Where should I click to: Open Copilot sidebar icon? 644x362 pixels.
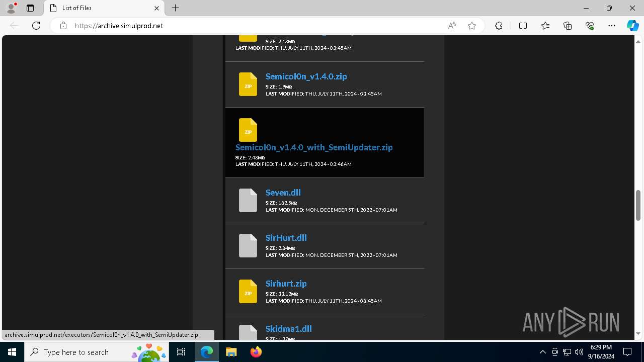632,26
